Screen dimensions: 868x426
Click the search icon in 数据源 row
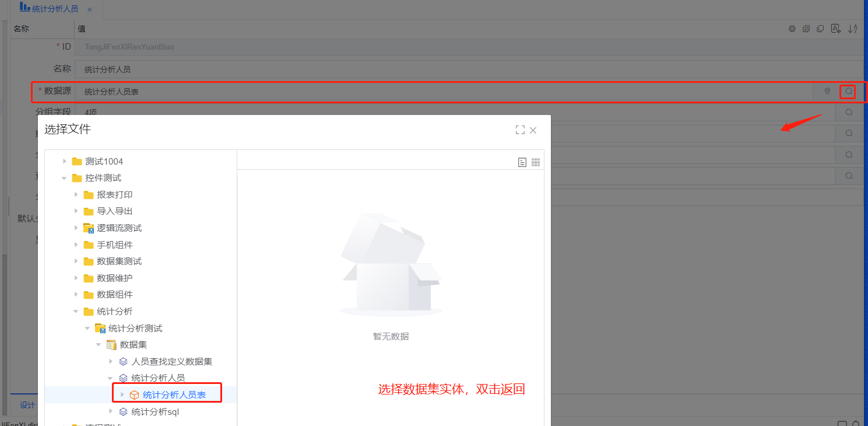coord(849,92)
